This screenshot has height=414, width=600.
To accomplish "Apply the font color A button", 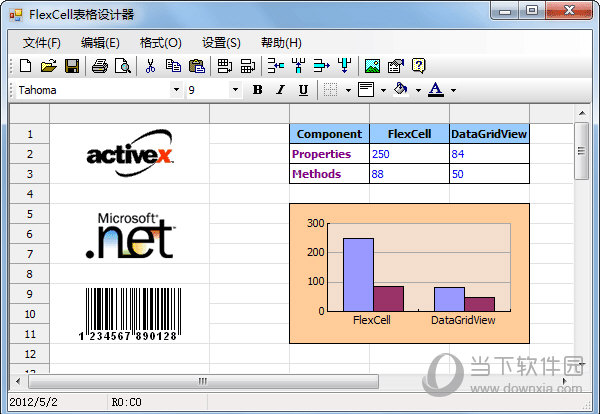I will coord(436,90).
